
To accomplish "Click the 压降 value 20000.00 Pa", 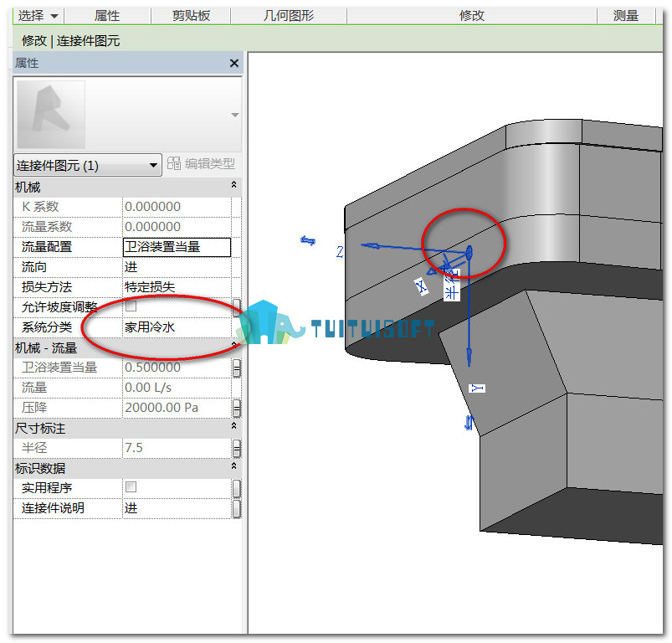I will pos(177,408).
